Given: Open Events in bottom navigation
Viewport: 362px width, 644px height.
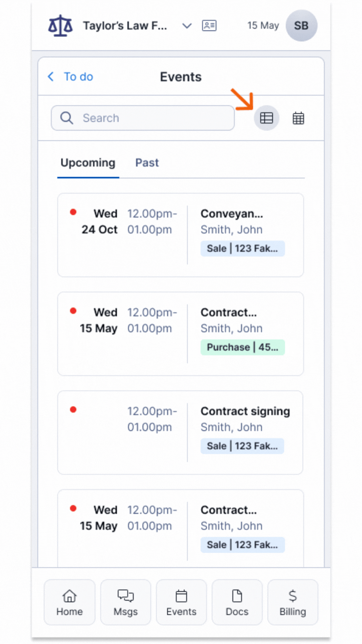Looking at the screenshot, I should 181,602.
